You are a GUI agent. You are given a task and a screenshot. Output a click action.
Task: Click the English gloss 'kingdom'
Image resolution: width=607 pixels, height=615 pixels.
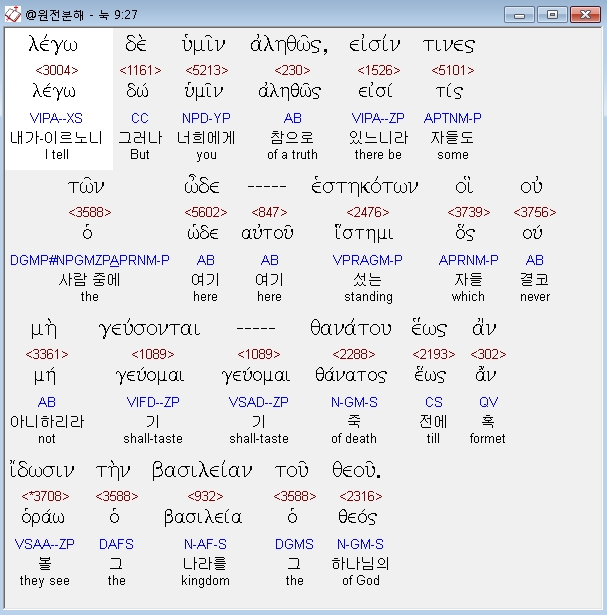pyautogui.click(x=205, y=581)
